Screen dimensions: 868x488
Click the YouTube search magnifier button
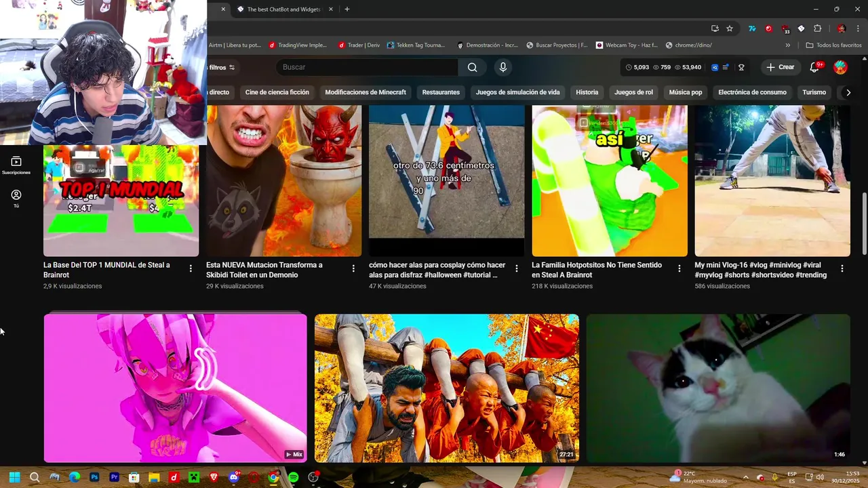472,67
